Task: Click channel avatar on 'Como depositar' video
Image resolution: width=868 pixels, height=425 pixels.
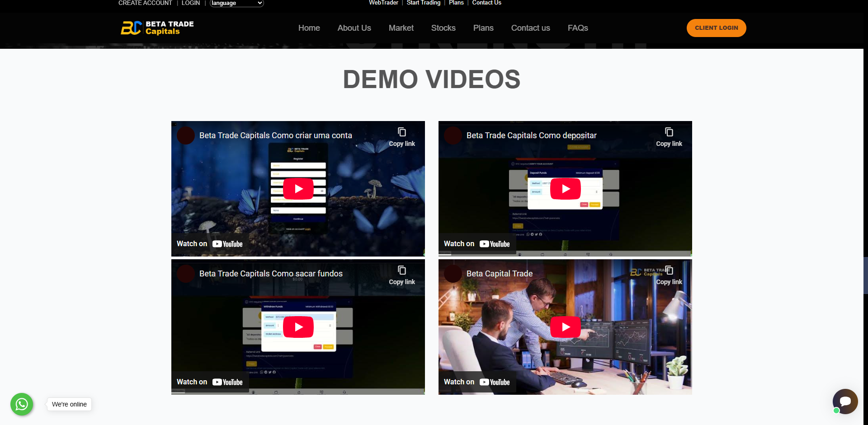Action: click(x=453, y=135)
